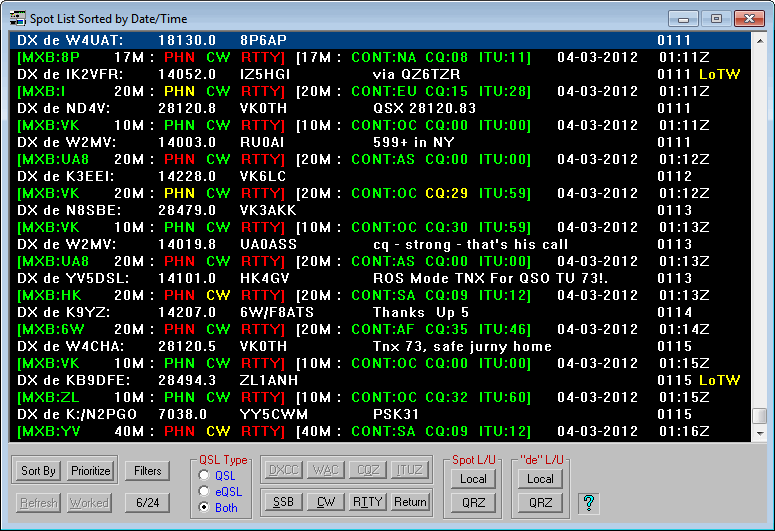
Task: Select the eQSL radio button
Action: coord(206,491)
